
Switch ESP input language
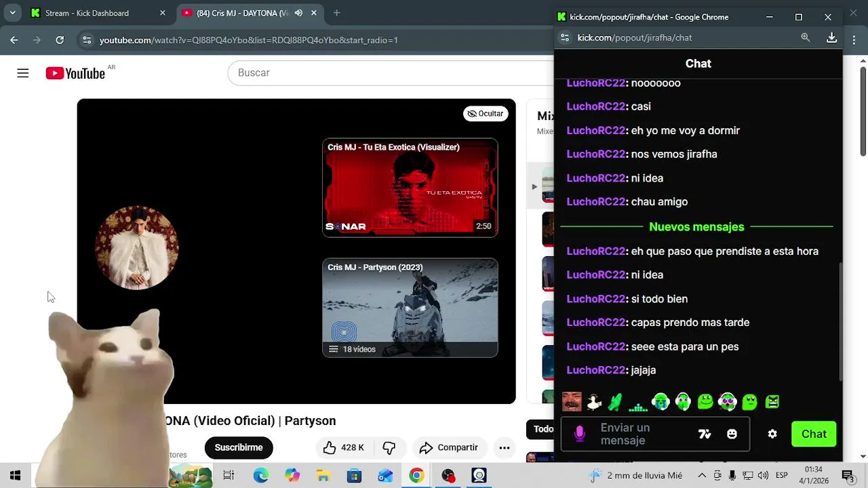782,476
